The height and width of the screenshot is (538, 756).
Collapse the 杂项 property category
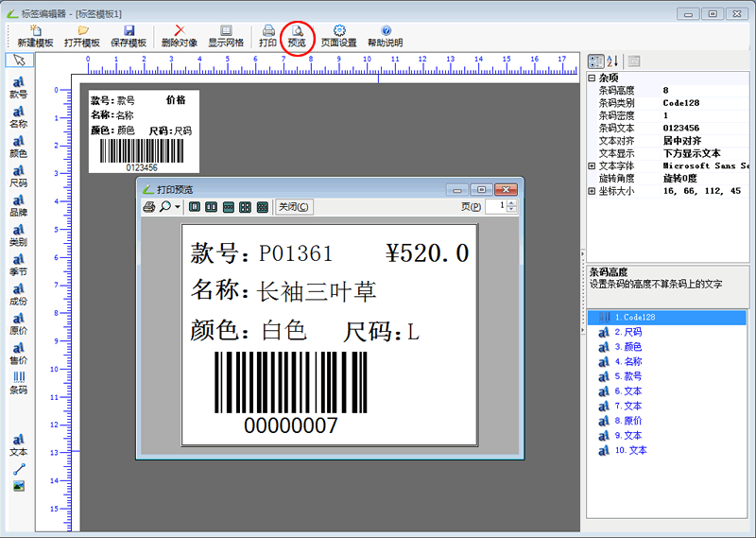(x=593, y=78)
